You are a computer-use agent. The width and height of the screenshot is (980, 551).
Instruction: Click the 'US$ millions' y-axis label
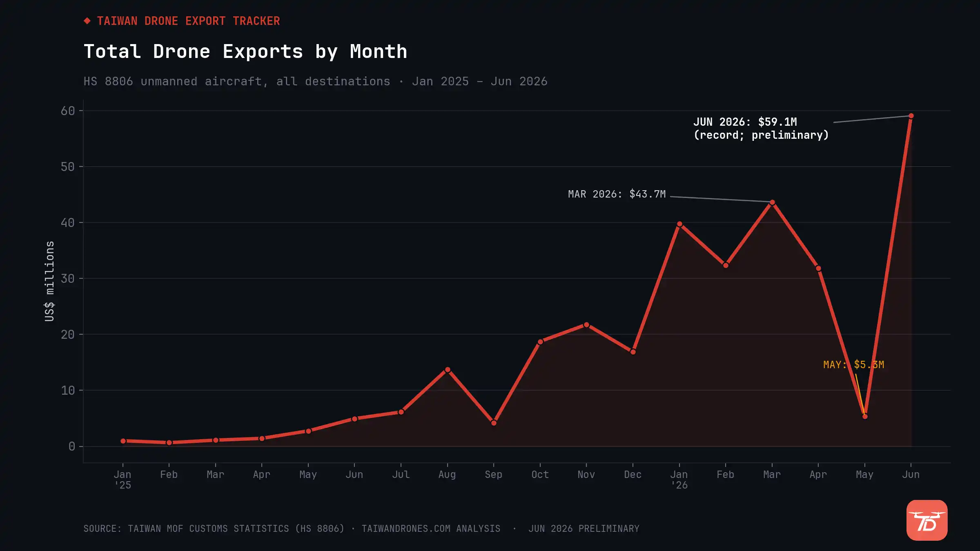[x=49, y=281]
